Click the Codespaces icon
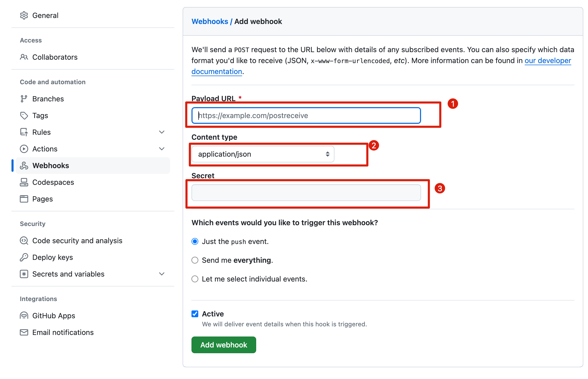This screenshot has width=588, height=379. 24,182
